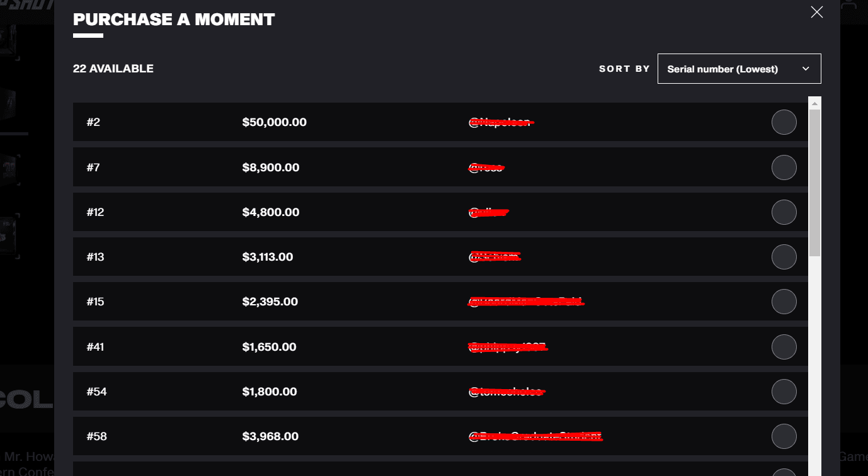Click the $50,000.00 price in row #2

tap(274, 122)
